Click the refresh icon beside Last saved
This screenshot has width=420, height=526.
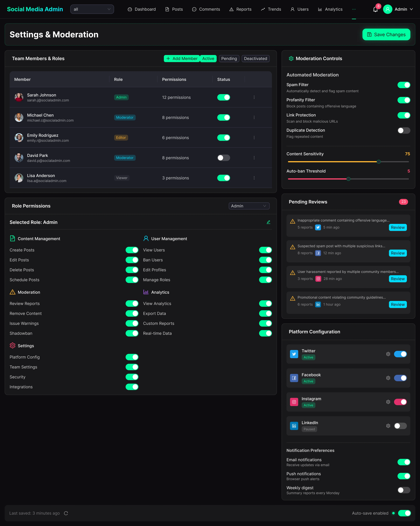66,513
